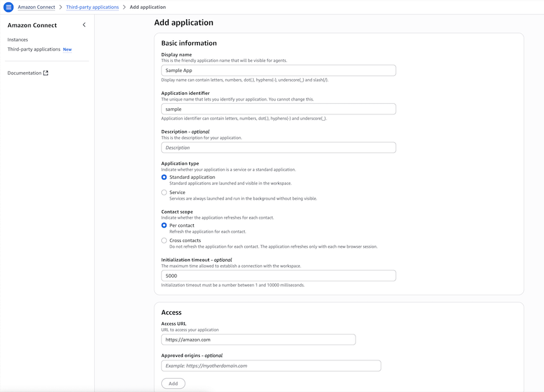
Task: Go back via the Amazon Connect breadcrumb
Action: coord(36,7)
